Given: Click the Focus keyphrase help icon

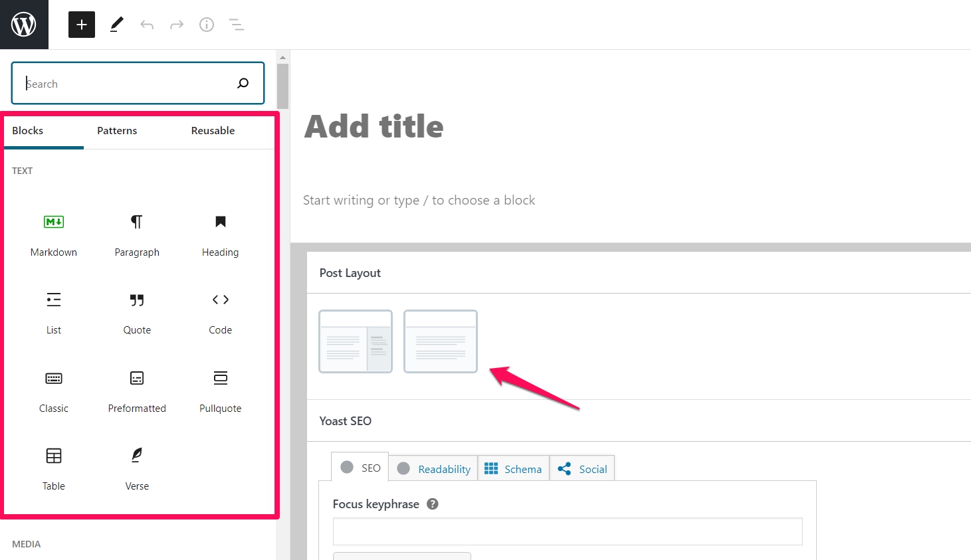Looking at the screenshot, I should coord(432,504).
